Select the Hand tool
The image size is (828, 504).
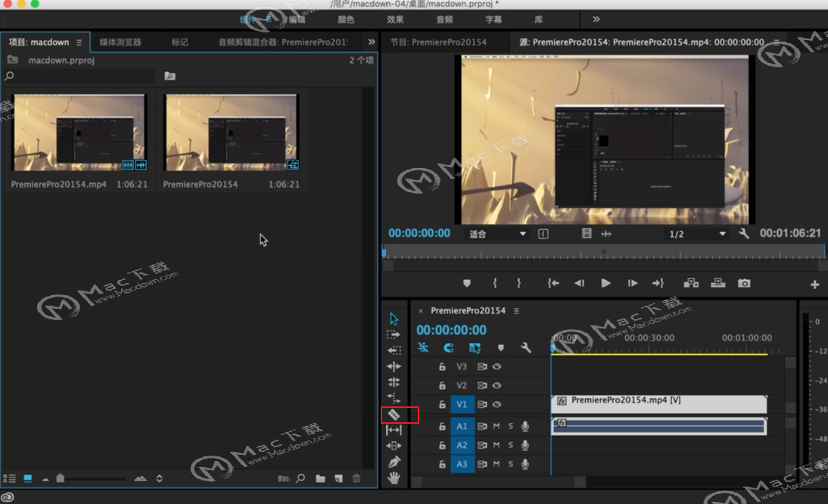[x=394, y=478]
